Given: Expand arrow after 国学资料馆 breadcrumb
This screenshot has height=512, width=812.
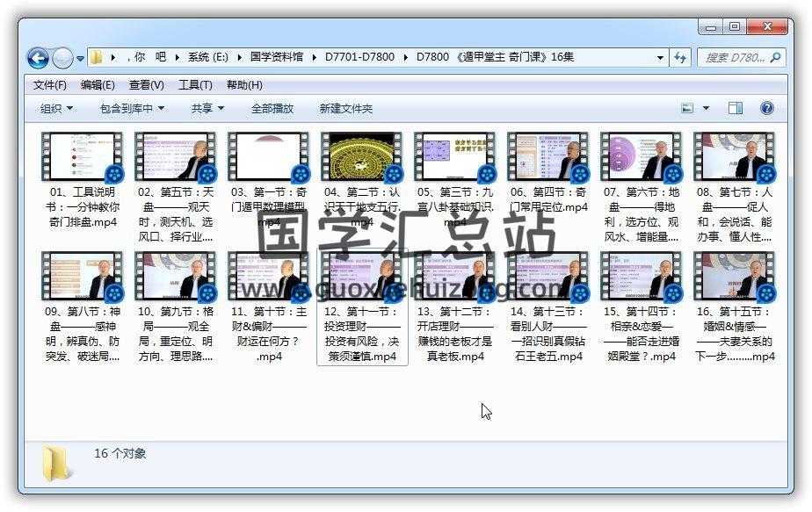Looking at the screenshot, I should tap(314, 57).
